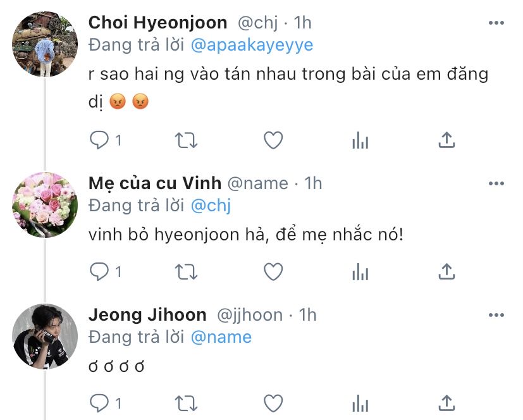Share Mẹ của cu Vinh's tweet
Image resolution: width=523 pixels, height=420 pixels.
click(x=447, y=271)
